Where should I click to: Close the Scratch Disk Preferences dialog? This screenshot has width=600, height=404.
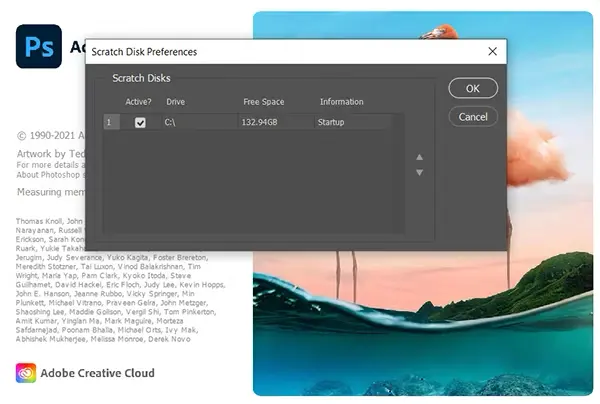[x=492, y=51]
